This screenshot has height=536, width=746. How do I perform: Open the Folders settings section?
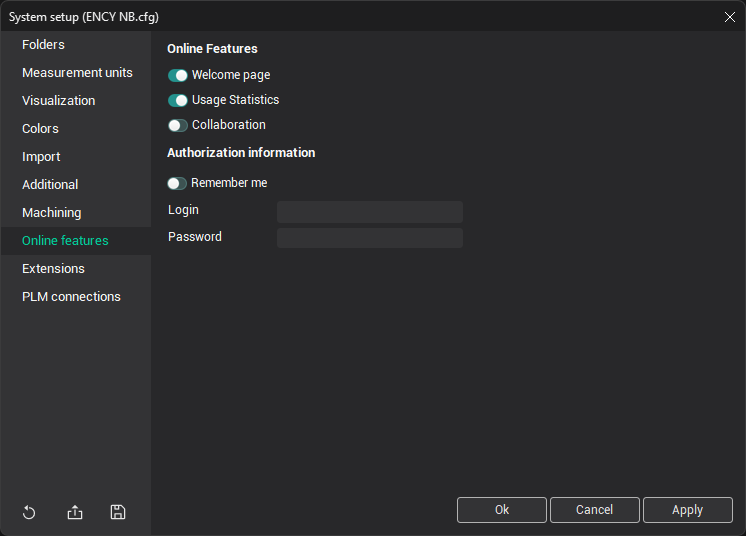point(43,45)
